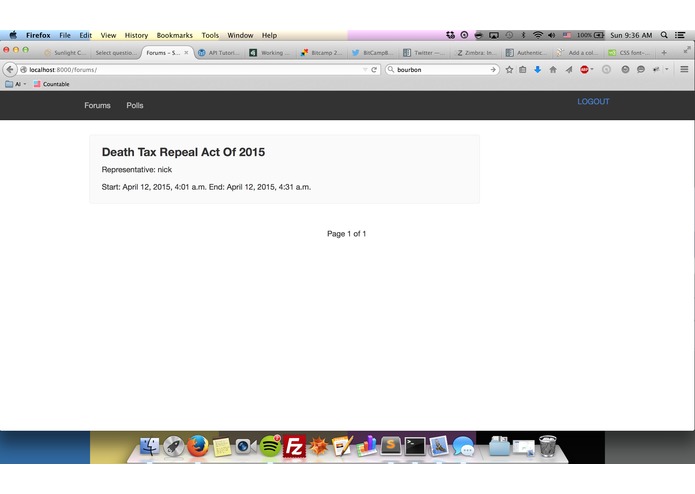
Task: Open the Window menu
Action: (240, 35)
